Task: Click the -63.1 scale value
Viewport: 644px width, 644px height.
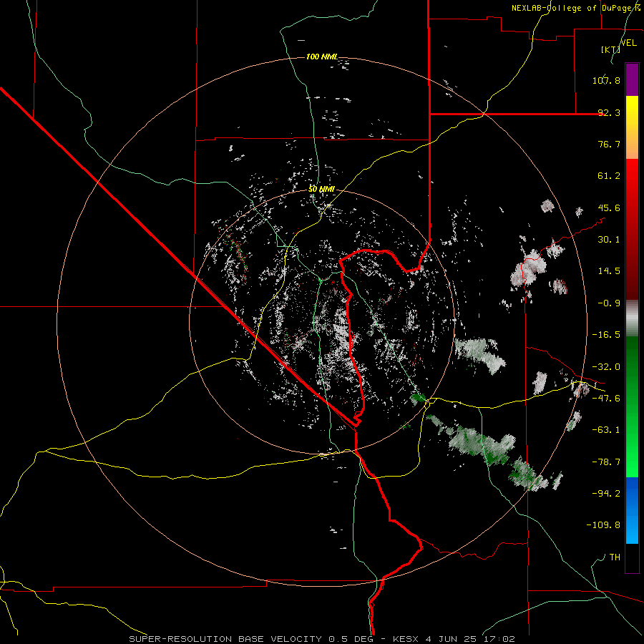Action: pos(606,430)
